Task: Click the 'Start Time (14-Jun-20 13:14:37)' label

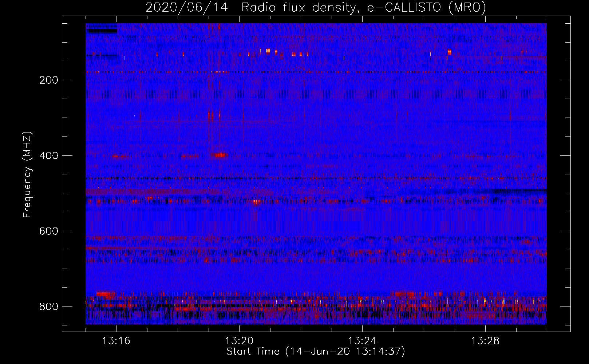Action: (316, 352)
